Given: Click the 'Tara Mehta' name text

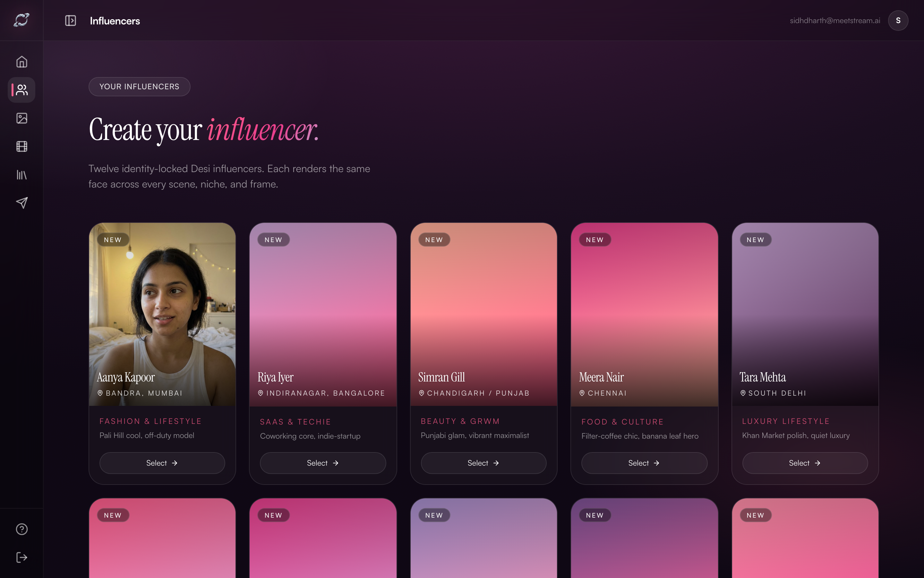Looking at the screenshot, I should (763, 377).
